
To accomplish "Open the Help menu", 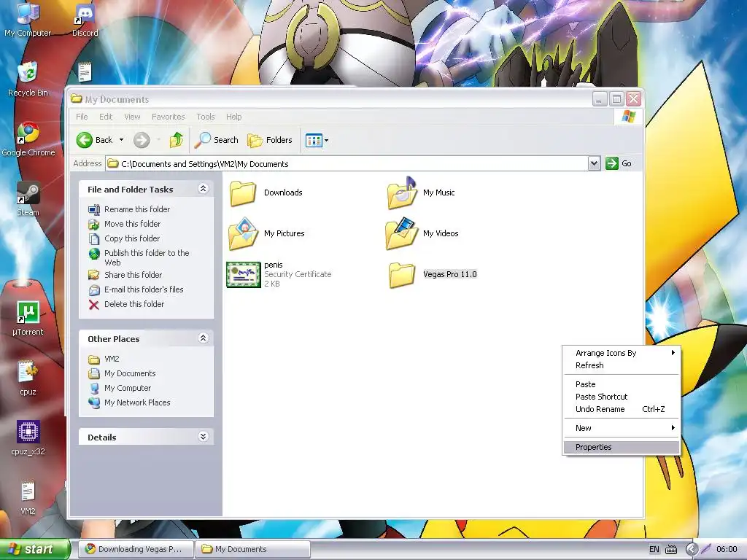I will tap(233, 117).
